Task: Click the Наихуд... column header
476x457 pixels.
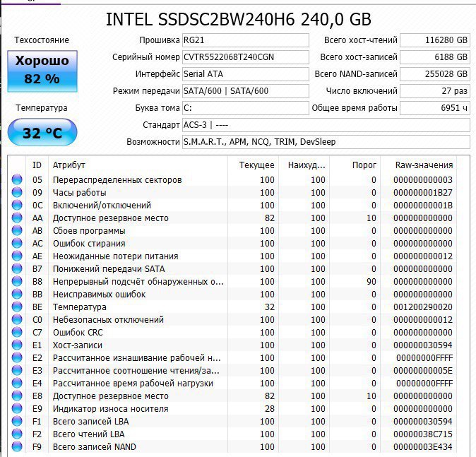Action: click(304, 165)
